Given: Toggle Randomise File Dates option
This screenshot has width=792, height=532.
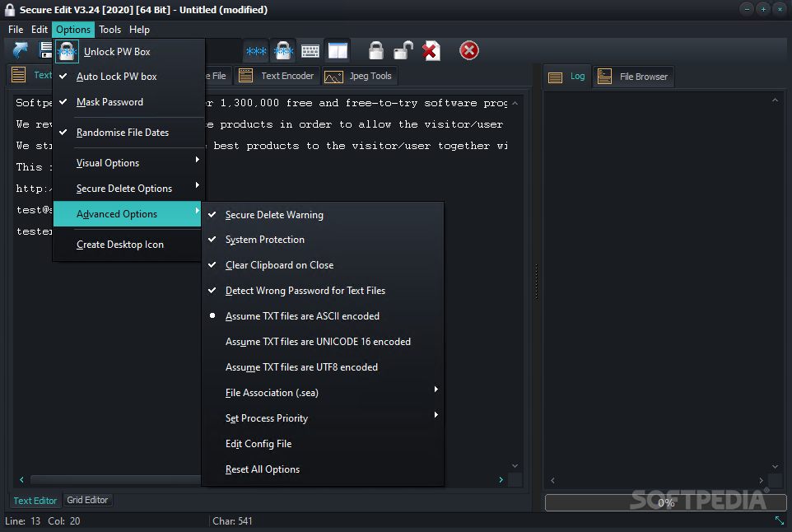Looking at the screenshot, I should pyautogui.click(x=128, y=133).
